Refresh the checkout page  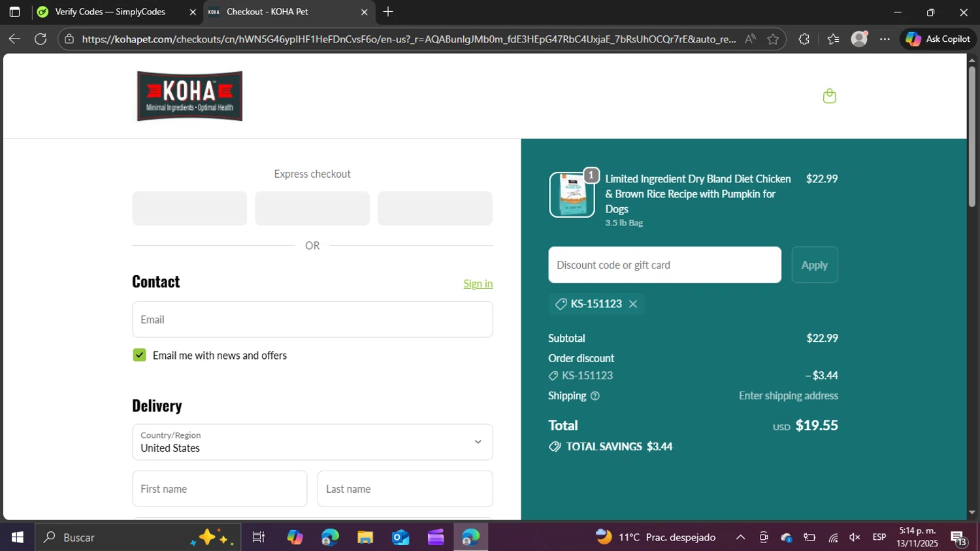(41, 39)
